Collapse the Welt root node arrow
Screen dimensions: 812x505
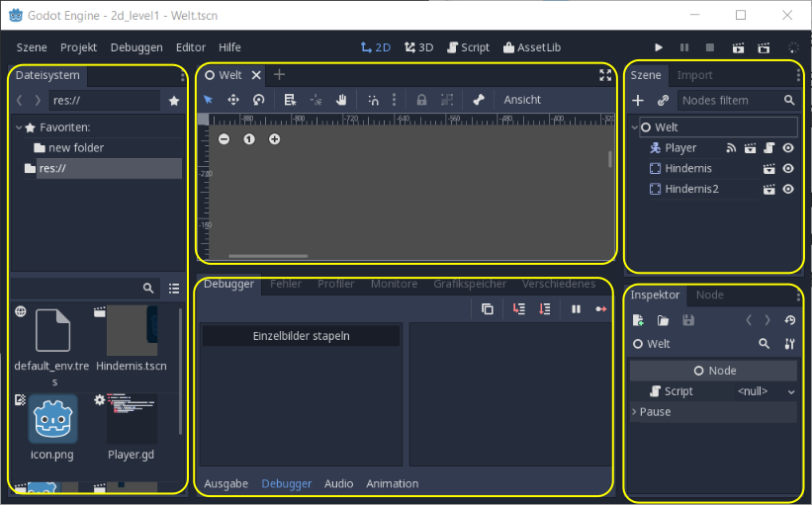[635, 127]
